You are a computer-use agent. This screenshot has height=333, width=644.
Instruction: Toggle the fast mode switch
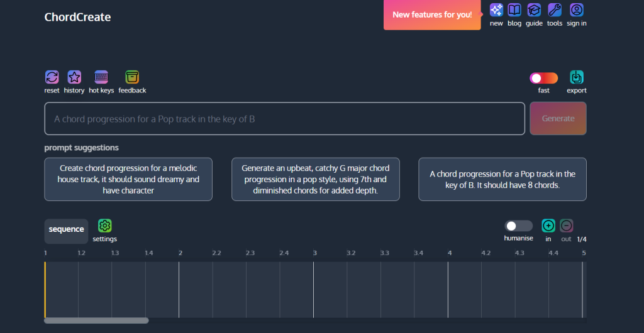point(543,78)
